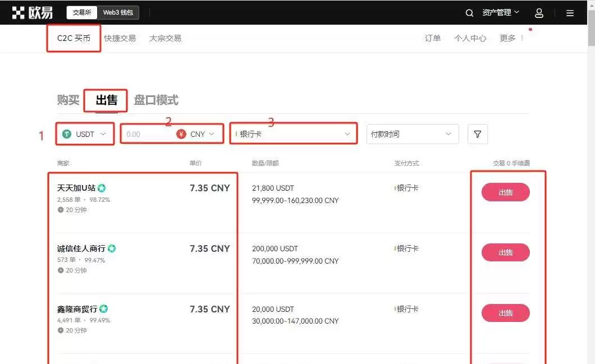Screen dimensions: 595x364
Task: Open the search magnifier icon
Action: (x=470, y=12)
